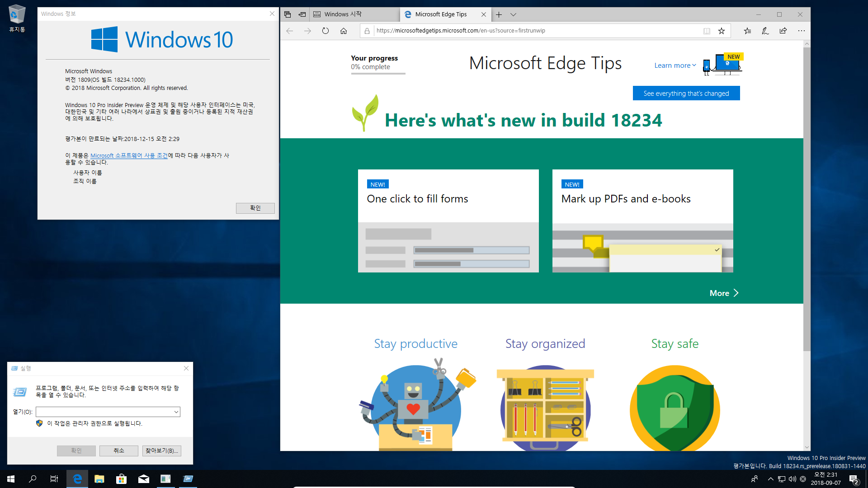Refresh the Edge page
The image size is (868, 488).
pos(325,31)
